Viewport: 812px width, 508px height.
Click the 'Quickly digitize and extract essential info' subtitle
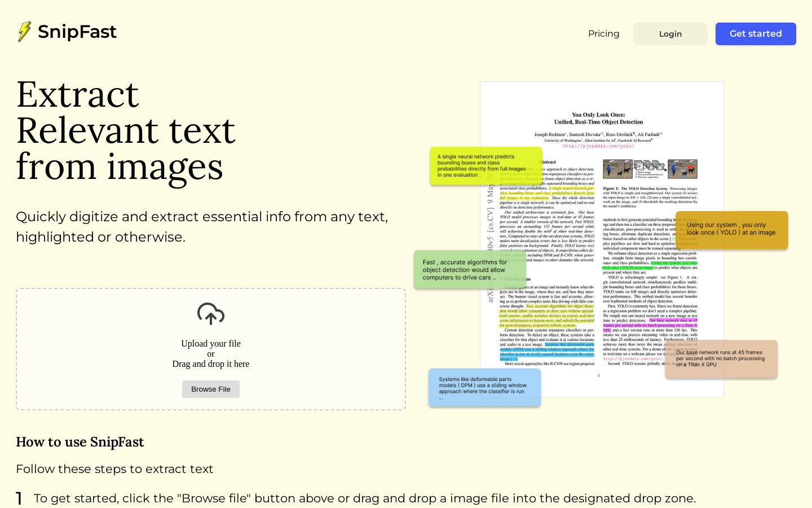[x=202, y=227]
